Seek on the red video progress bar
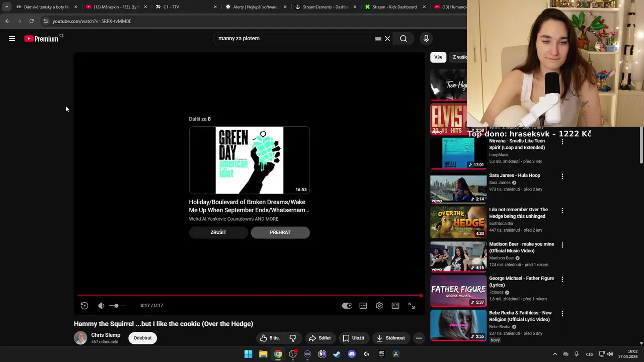644x362 pixels. [x=250, y=296]
